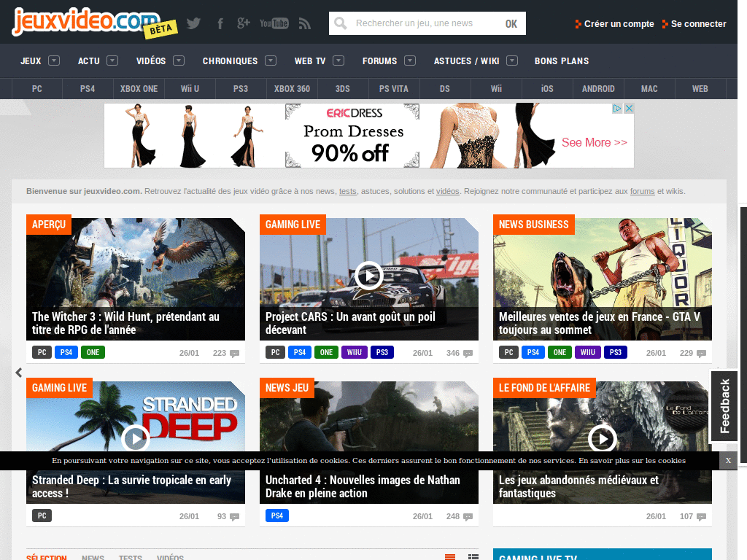
Task: Open the Meilleures ventes GTA V thumbnail
Action: 602,279
